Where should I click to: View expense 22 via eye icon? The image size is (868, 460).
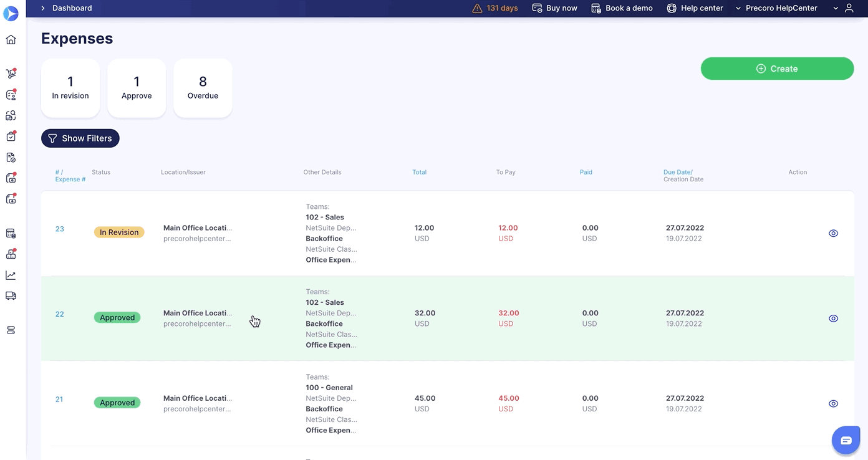833,319
